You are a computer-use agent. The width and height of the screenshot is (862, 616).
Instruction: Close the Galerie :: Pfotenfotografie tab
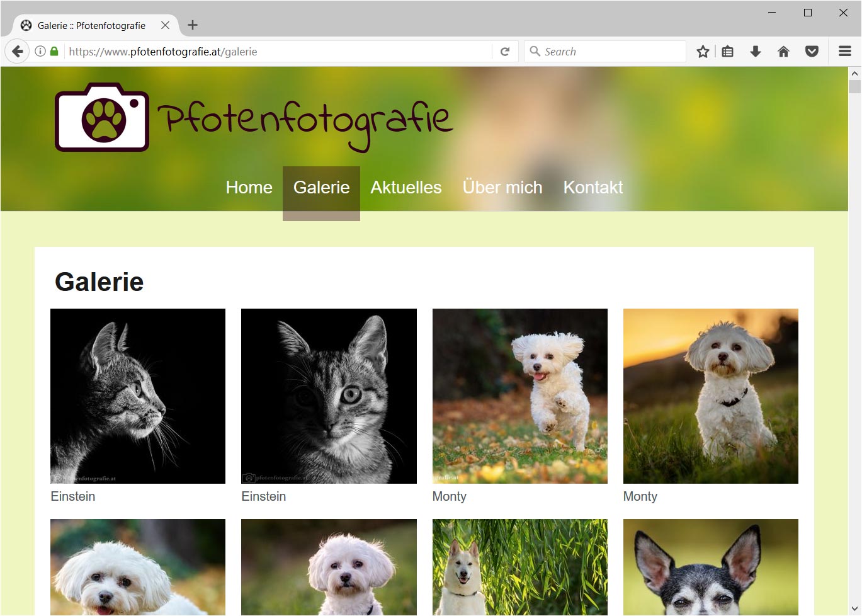(x=165, y=25)
